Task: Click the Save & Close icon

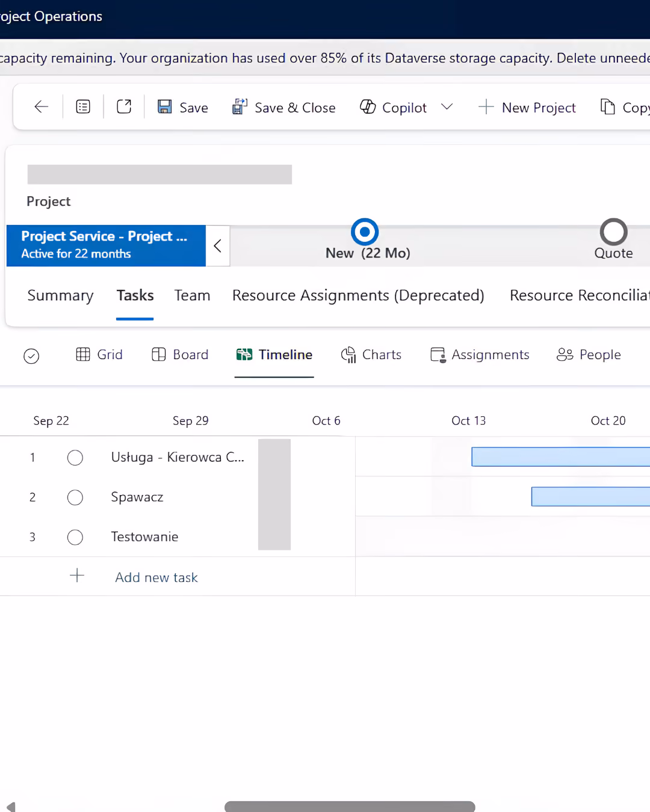Action: click(239, 106)
